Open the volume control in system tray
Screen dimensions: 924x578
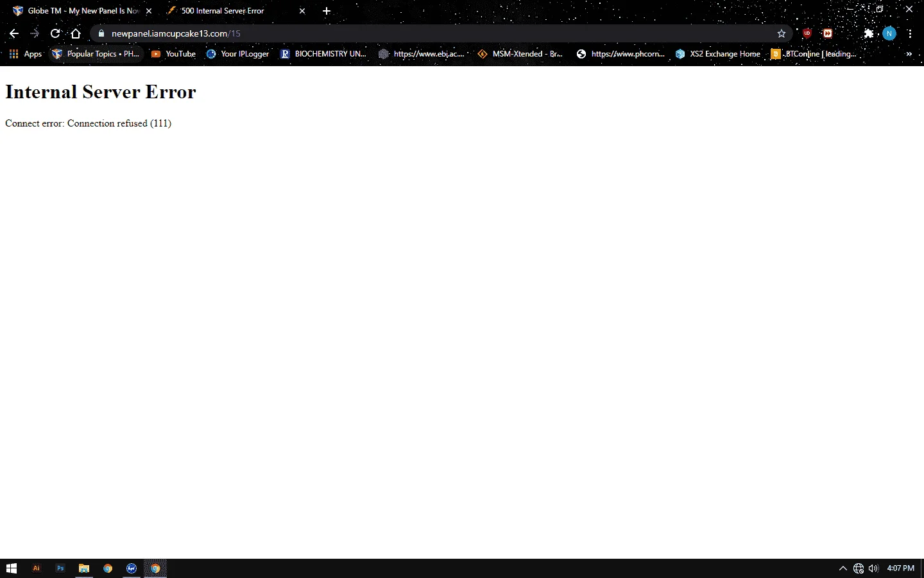[873, 568]
